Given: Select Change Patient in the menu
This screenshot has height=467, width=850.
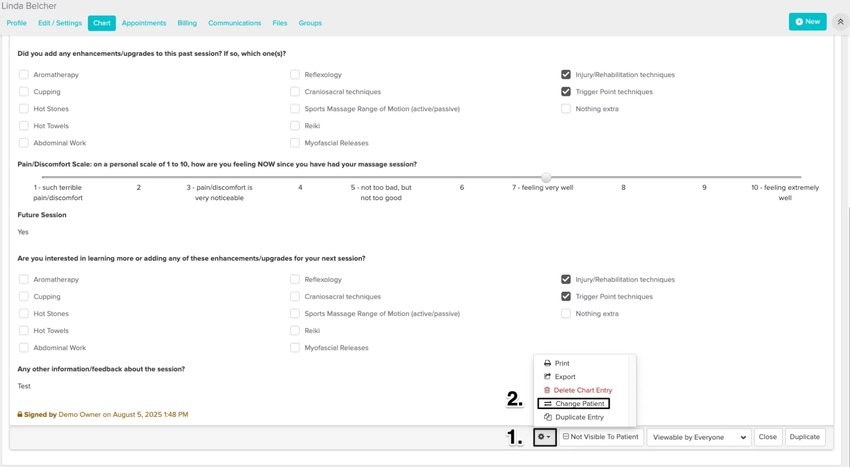Looking at the screenshot, I should (x=574, y=404).
